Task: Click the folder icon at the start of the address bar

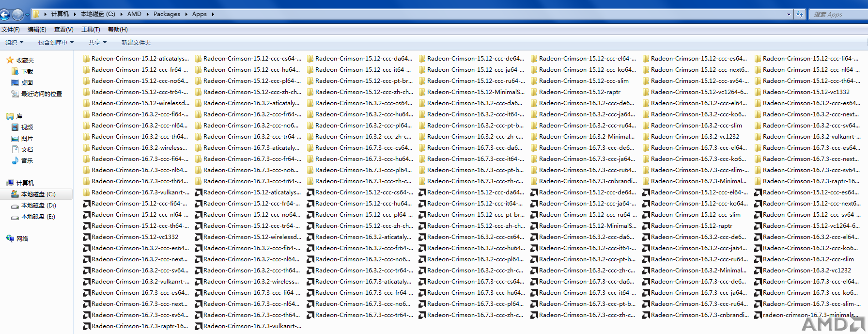Action: tap(36, 14)
